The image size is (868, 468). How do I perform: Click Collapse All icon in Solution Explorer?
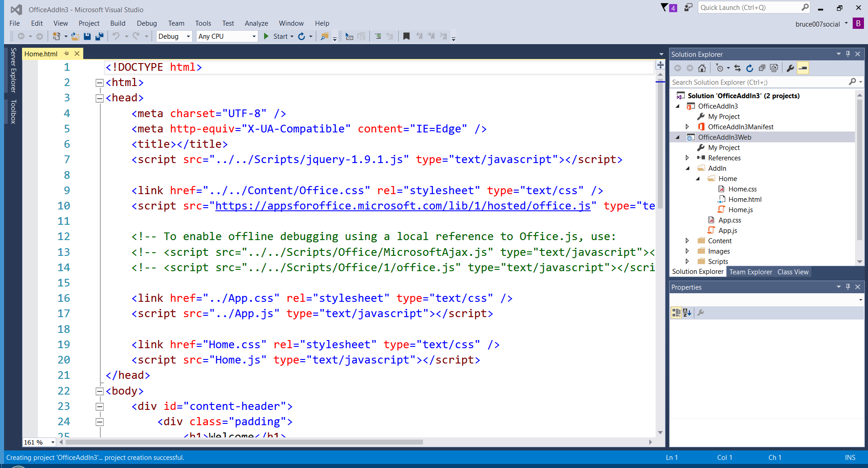pos(762,68)
